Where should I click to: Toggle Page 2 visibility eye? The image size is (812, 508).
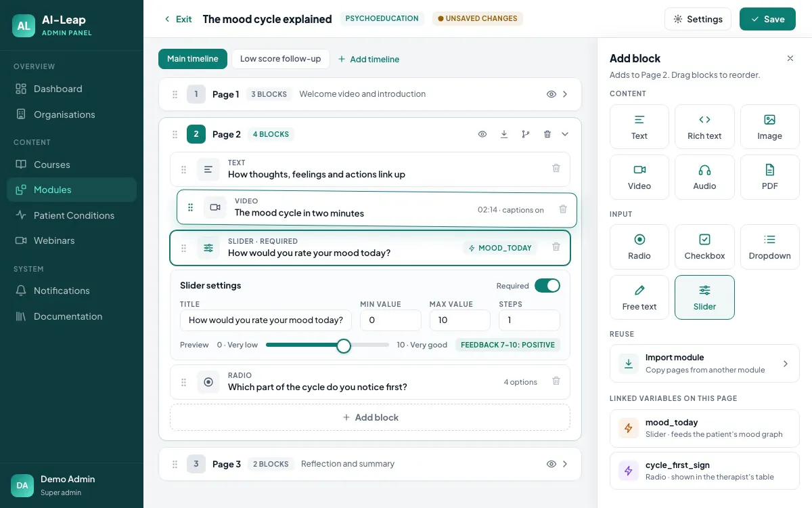[482, 134]
